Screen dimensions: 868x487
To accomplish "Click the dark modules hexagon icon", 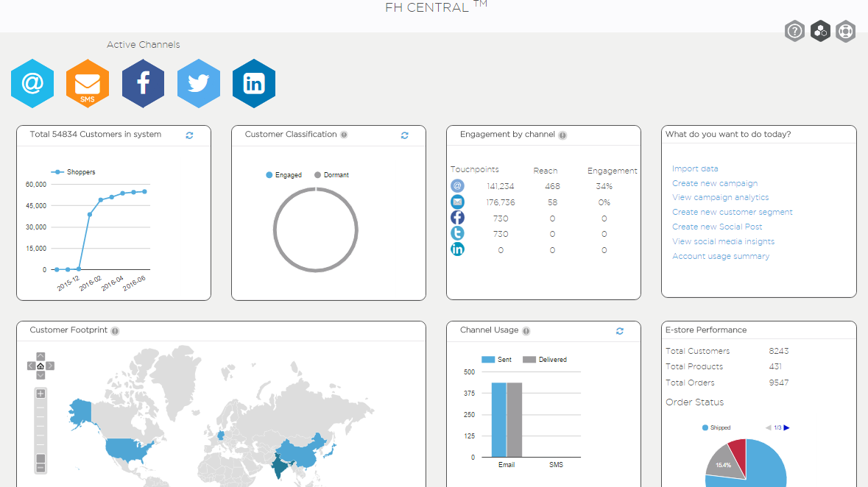I will pos(820,31).
